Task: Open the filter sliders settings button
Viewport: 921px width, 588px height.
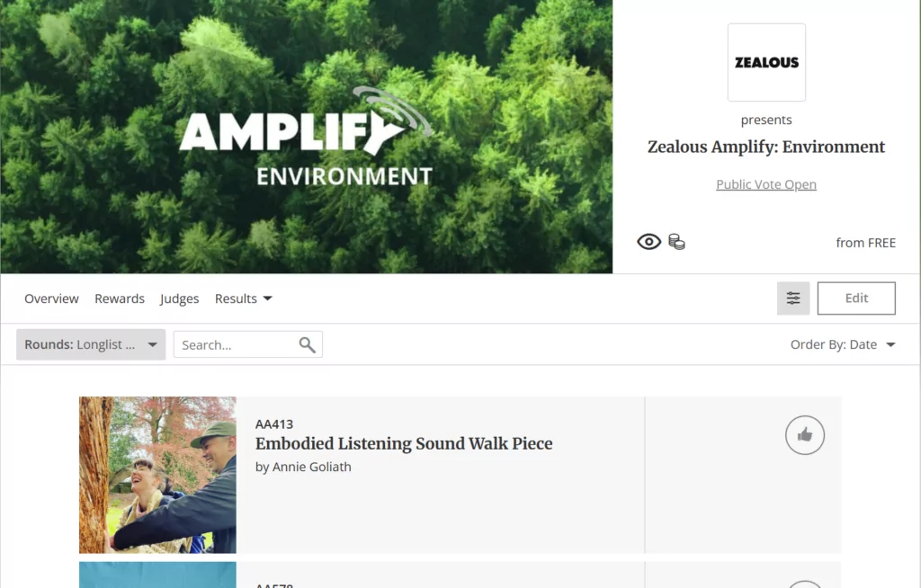Action: coord(793,298)
